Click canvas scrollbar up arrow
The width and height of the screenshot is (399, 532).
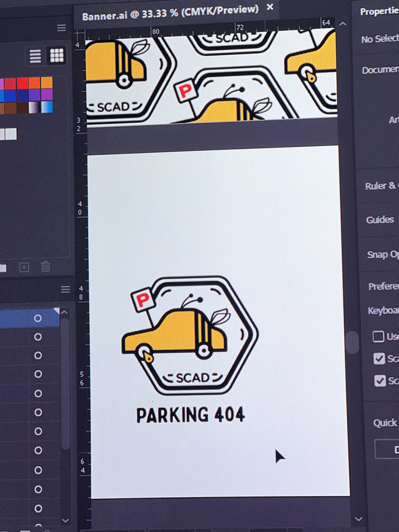pos(343,24)
